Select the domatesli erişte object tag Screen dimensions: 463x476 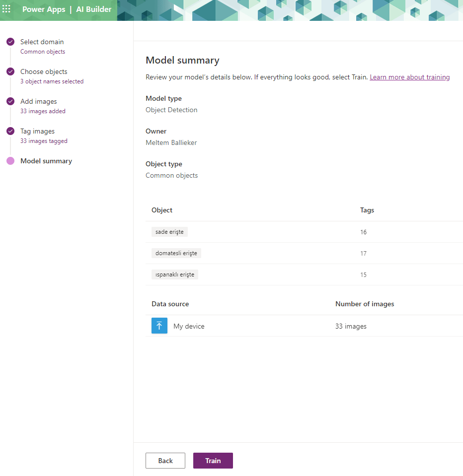click(x=176, y=253)
